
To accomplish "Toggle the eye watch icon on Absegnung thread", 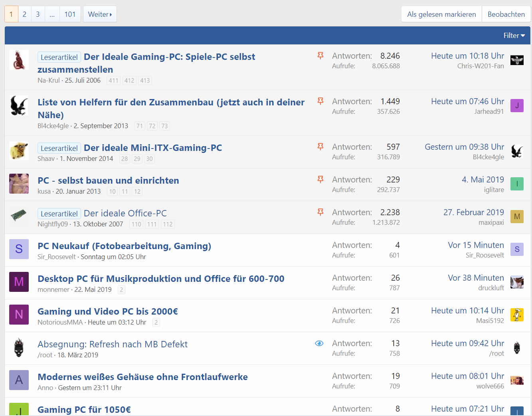I will pos(319,343).
